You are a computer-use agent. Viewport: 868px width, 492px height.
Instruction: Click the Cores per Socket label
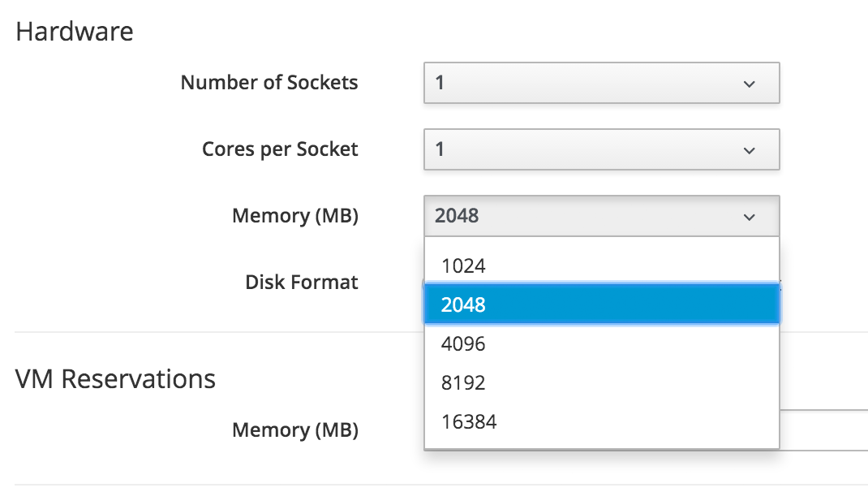coord(280,149)
